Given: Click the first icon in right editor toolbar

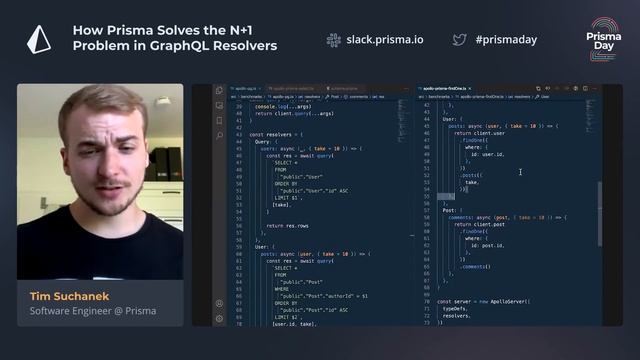Looking at the screenshot, I should [x=538, y=88].
